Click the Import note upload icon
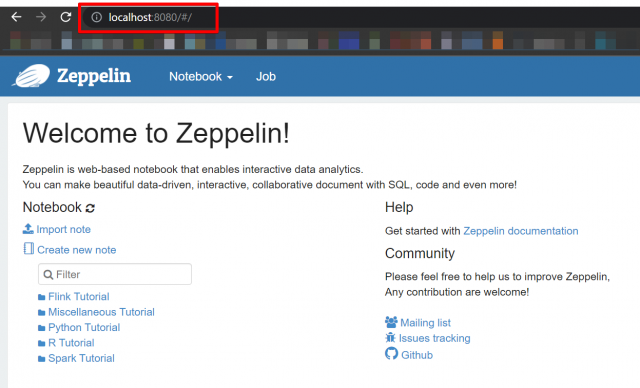The image size is (640, 388). [28, 229]
